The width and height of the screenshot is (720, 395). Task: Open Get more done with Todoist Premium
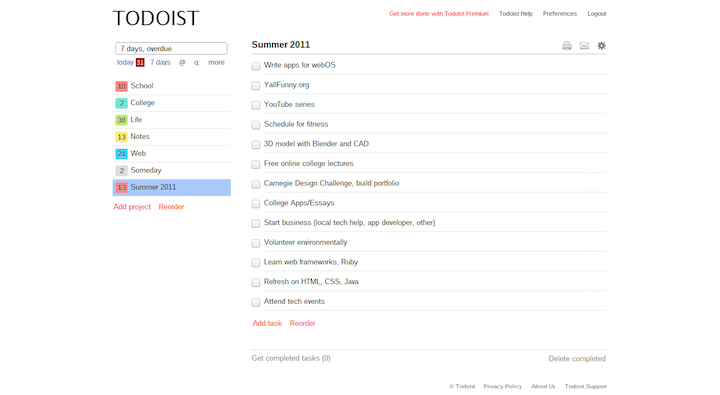pyautogui.click(x=439, y=14)
